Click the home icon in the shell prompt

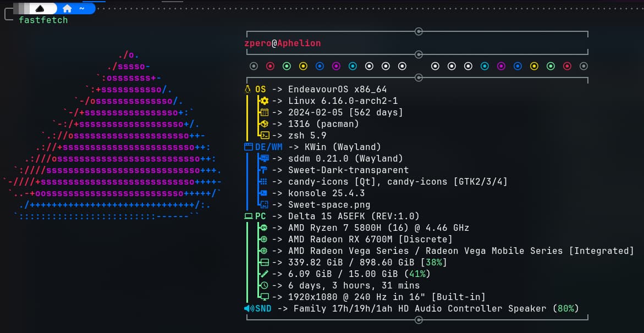67,9
